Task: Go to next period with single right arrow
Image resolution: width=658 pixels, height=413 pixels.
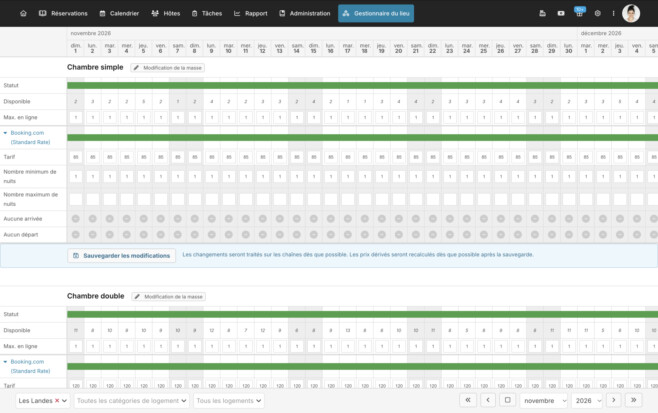Action: pyautogui.click(x=614, y=400)
